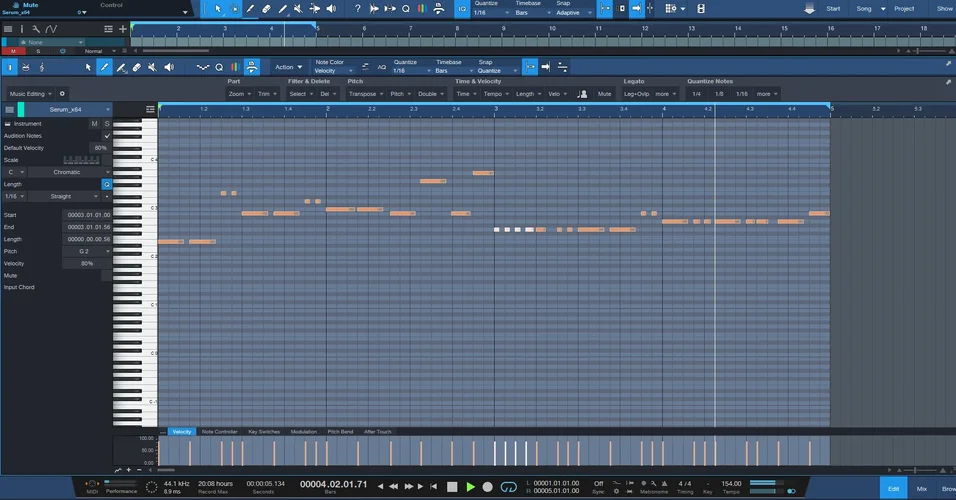This screenshot has height=500, width=956.
Task: Click the Stop button in the transport
Action: click(x=452, y=487)
